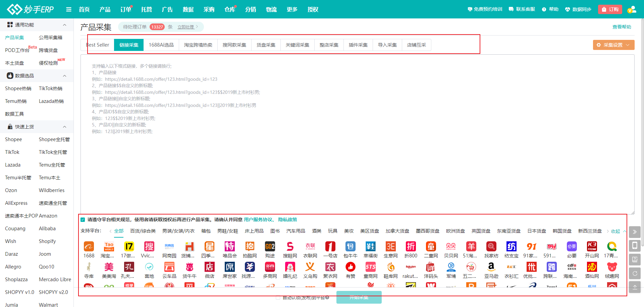Screen dimensions: 644x307
Task: Choose the 搜鞋网 platform icon
Action: (290, 247)
